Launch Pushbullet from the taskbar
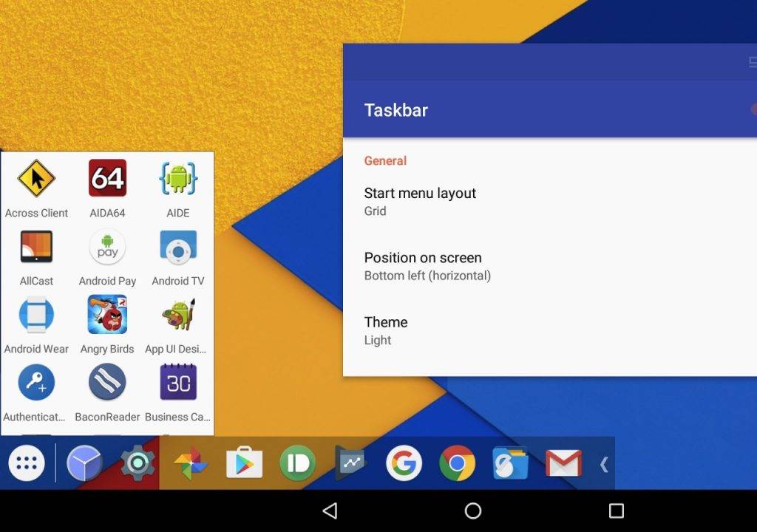Screen dimensions: 757x532 [x=298, y=463]
